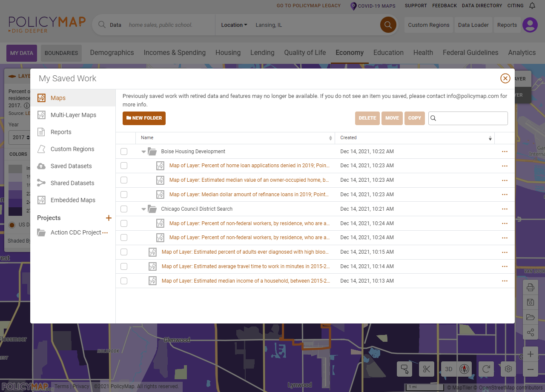The image size is (545, 392).
Task: Zoom out with the minus button
Action: click(530, 369)
